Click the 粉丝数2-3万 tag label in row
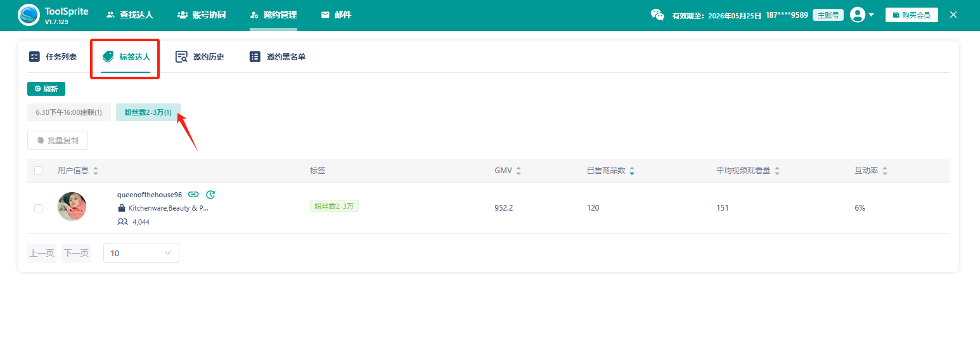The height and width of the screenshot is (352, 980). (334, 205)
